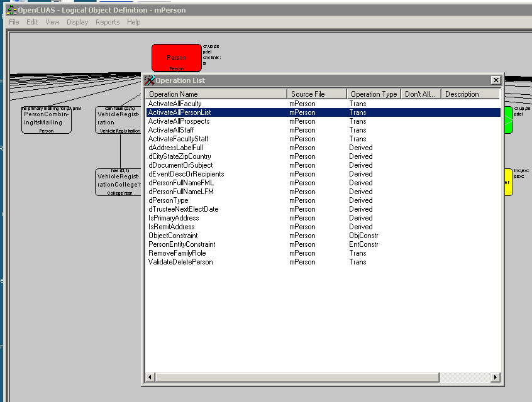Click the Operation List dialog tools icon
This screenshot has height=402, width=532.
click(x=150, y=80)
